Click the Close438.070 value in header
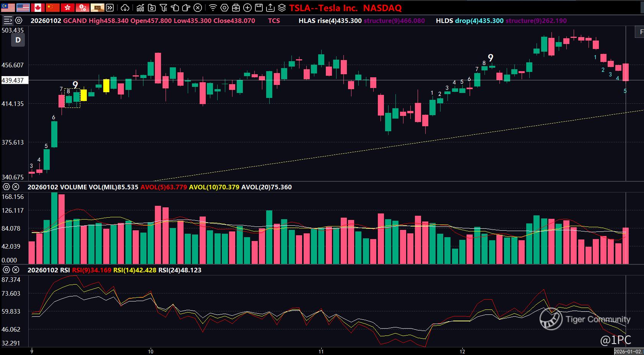Viewport: 644px width, 355px height. tap(234, 21)
